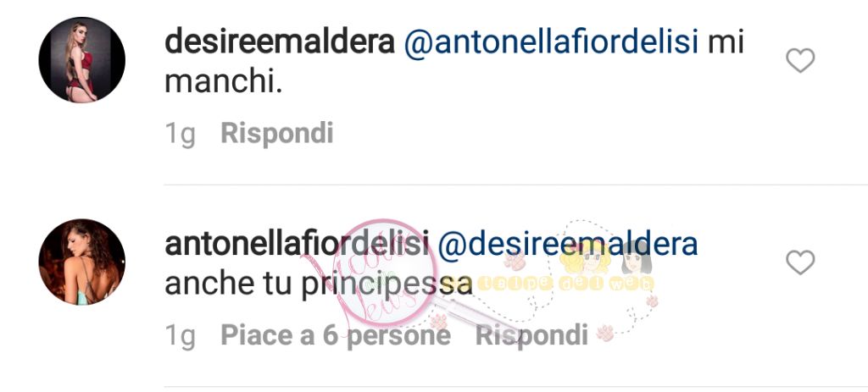
Task: Click the paw print beside the lower Rispondi
Action: (x=605, y=333)
